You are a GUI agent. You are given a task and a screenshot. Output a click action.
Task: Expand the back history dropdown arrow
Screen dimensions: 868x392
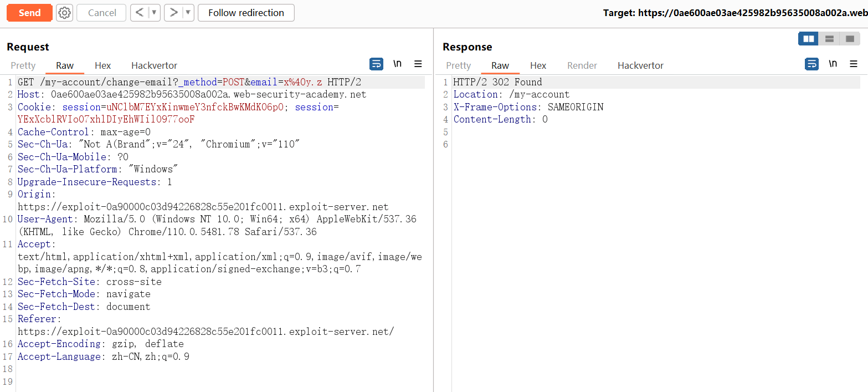[154, 13]
